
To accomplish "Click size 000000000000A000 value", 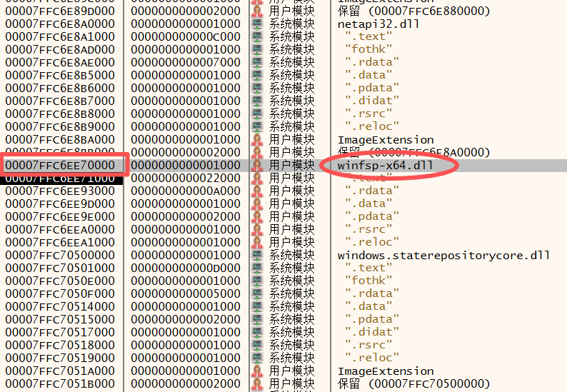I will (x=186, y=191).
